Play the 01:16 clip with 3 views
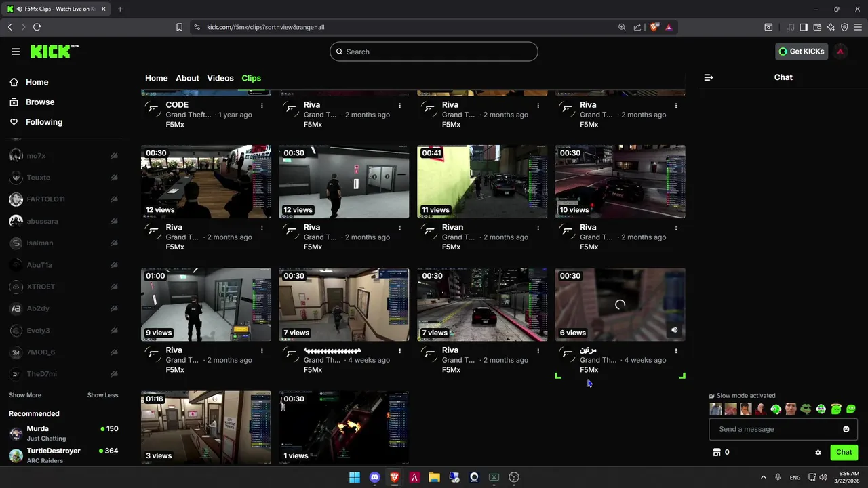The height and width of the screenshot is (488, 868). [x=206, y=427]
